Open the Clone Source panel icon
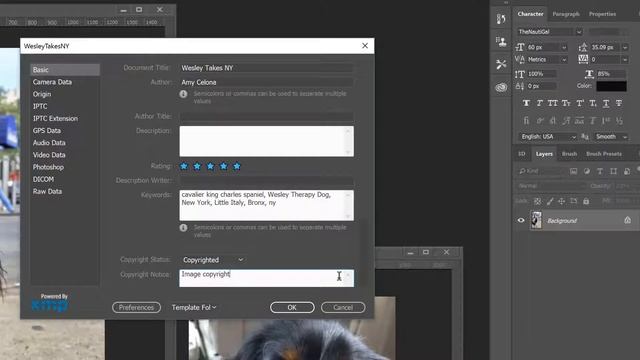The image size is (640, 360). pos(501,41)
